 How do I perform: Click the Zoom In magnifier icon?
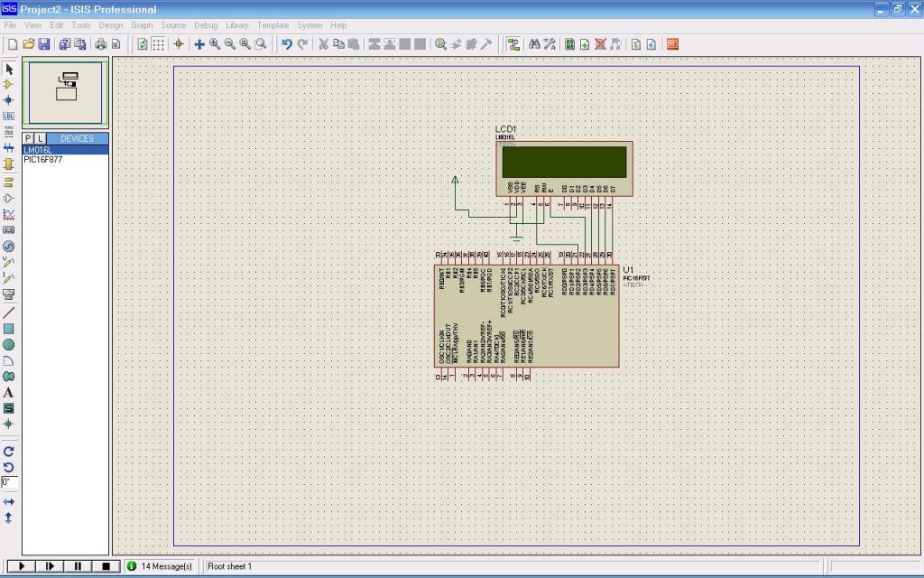(215, 44)
